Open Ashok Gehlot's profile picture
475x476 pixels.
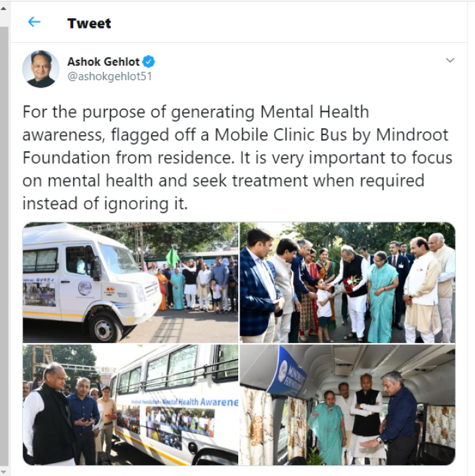41,69
